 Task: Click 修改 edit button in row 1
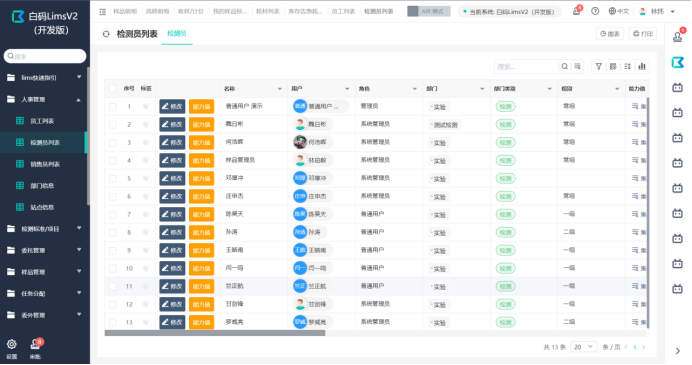pyautogui.click(x=172, y=107)
